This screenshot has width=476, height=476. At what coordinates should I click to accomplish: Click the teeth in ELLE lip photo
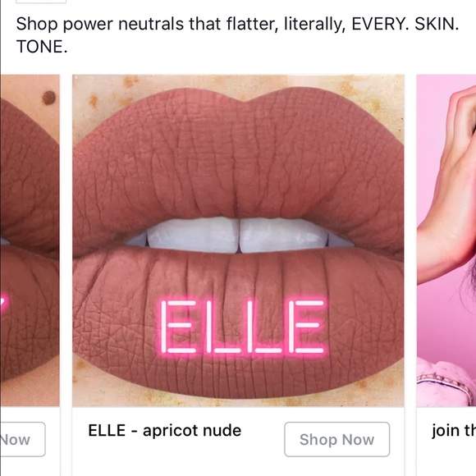240,236
